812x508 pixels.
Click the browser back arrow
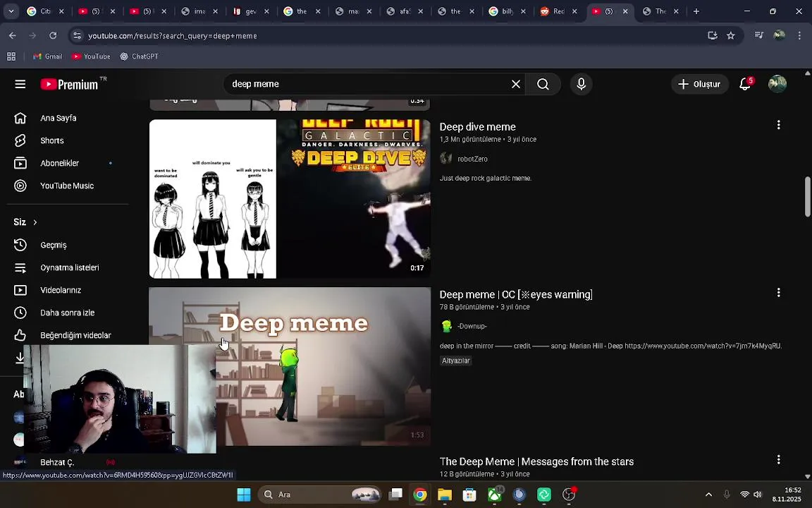[13, 35]
